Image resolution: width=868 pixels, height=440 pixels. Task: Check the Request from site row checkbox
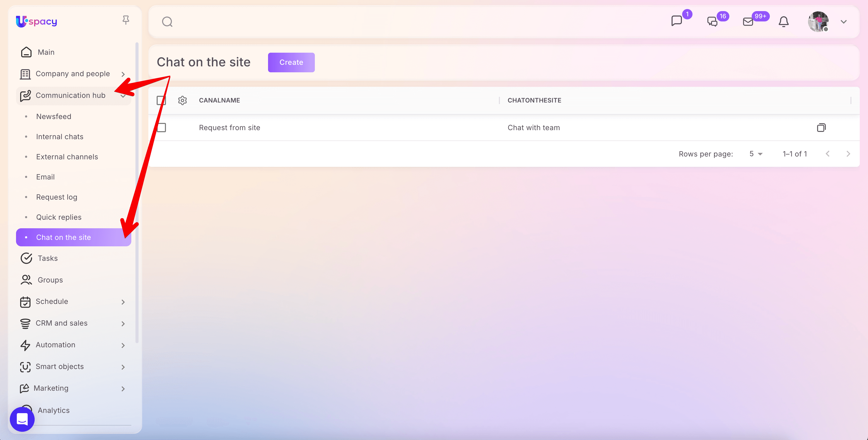[161, 128]
